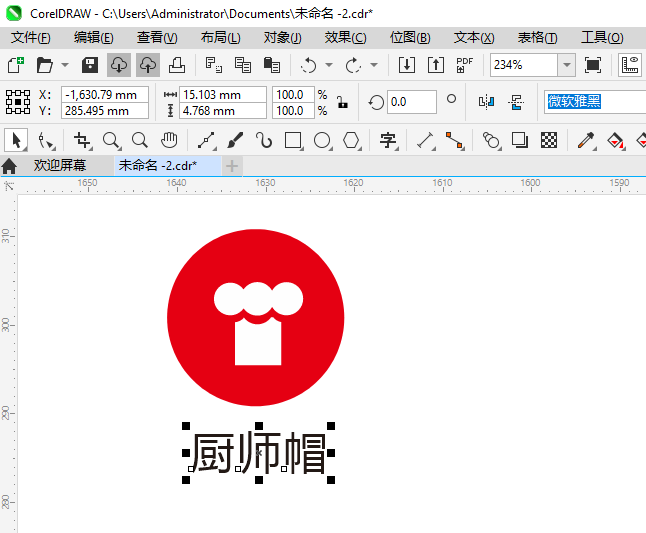Screen dimensions: 646x533
Task: Toggle the lock ratio padlock
Action: coord(342,102)
